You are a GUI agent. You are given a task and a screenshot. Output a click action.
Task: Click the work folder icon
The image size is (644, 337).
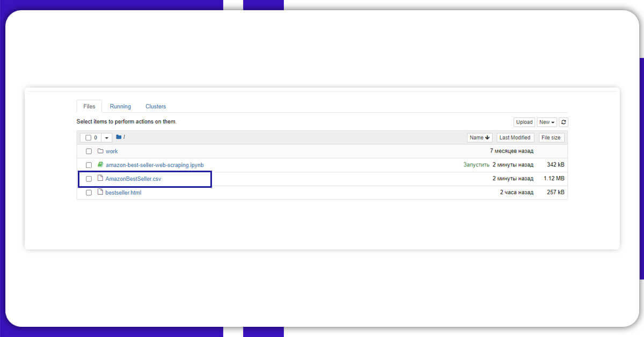click(100, 151)
